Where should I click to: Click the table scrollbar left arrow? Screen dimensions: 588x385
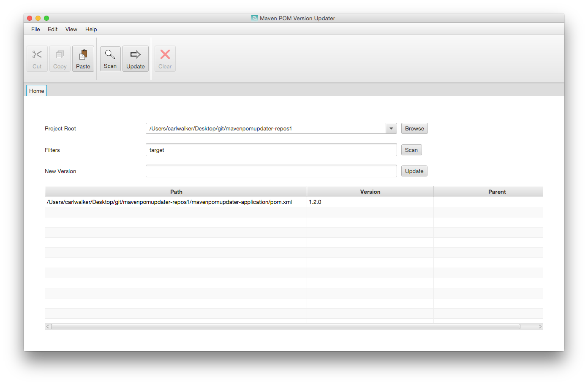(48, 327)
